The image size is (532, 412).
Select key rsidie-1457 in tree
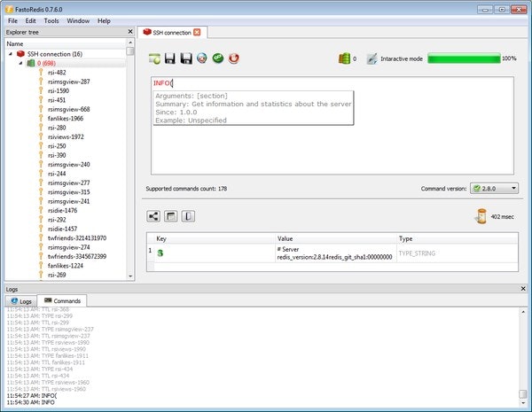(62, 229)
